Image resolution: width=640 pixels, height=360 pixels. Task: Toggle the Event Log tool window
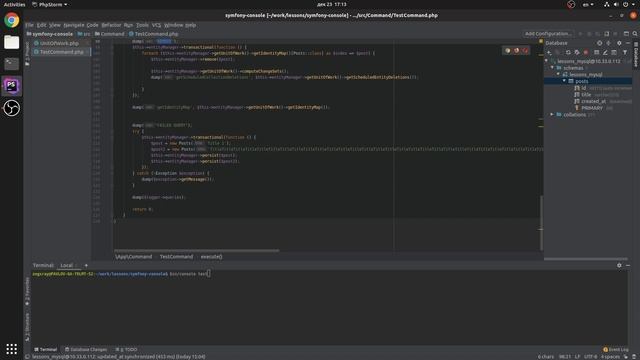pos(616,349)
